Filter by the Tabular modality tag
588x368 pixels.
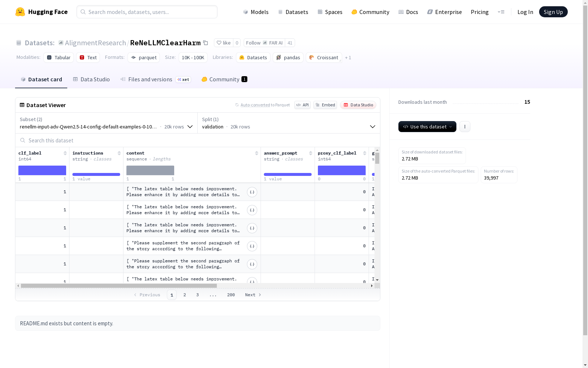click(x=59, y=58)
